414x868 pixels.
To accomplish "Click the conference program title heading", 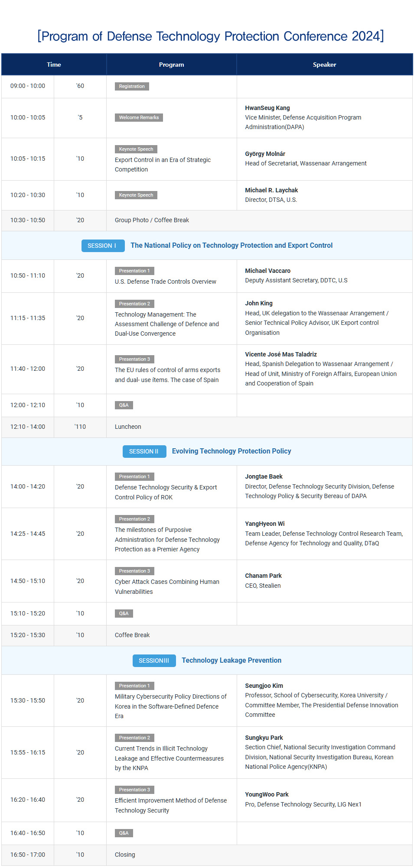I will pyautogui.click(x=210, y=36).
